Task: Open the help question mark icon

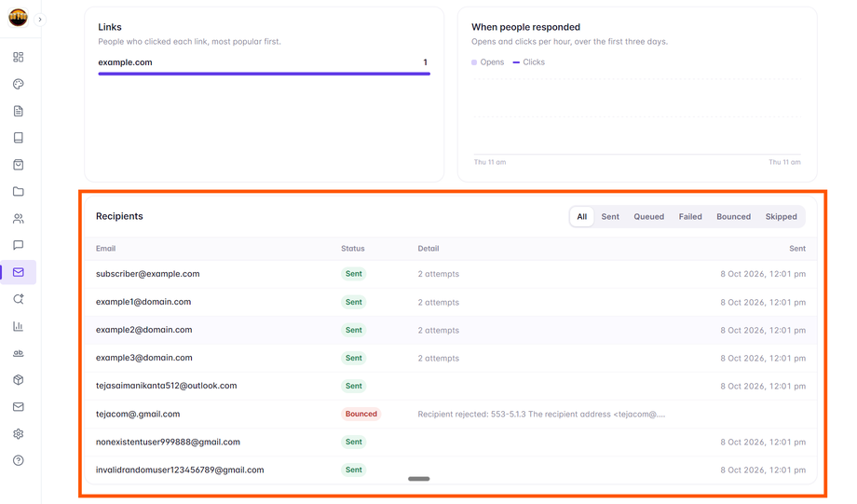Action: pos(18,460)
